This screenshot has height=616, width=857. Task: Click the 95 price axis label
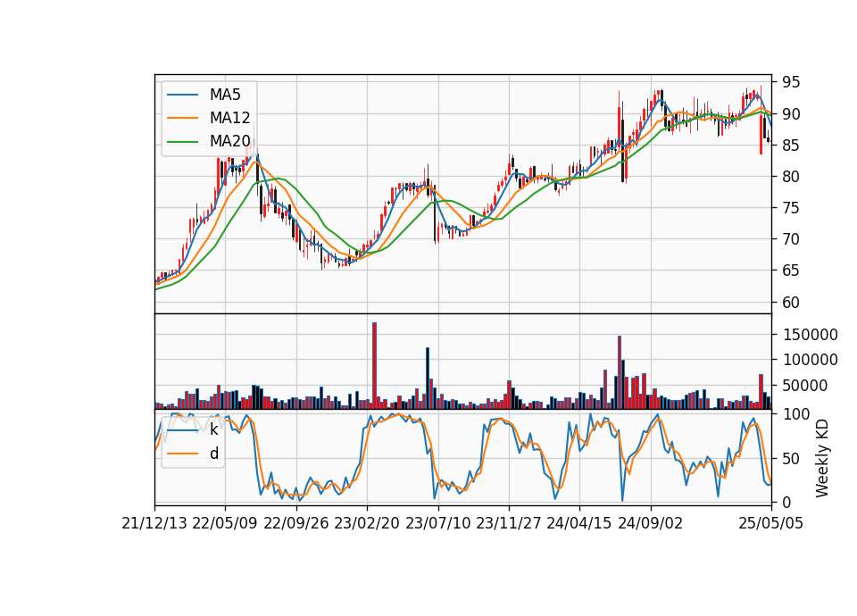[x=790, y=82]
